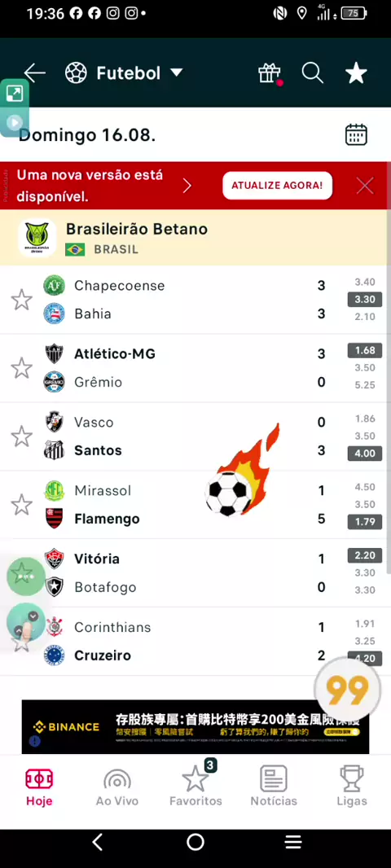Tap the floating 99 bubble

tap(347, 690)
